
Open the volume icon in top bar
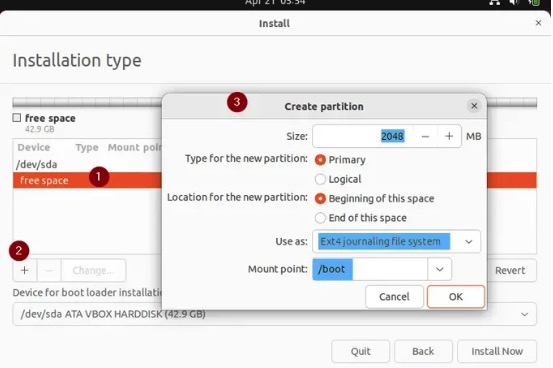click(514, 2)
